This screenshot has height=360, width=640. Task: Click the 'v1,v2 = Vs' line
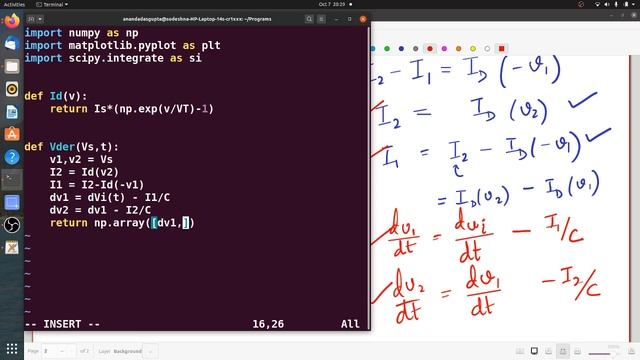point(81,159)
